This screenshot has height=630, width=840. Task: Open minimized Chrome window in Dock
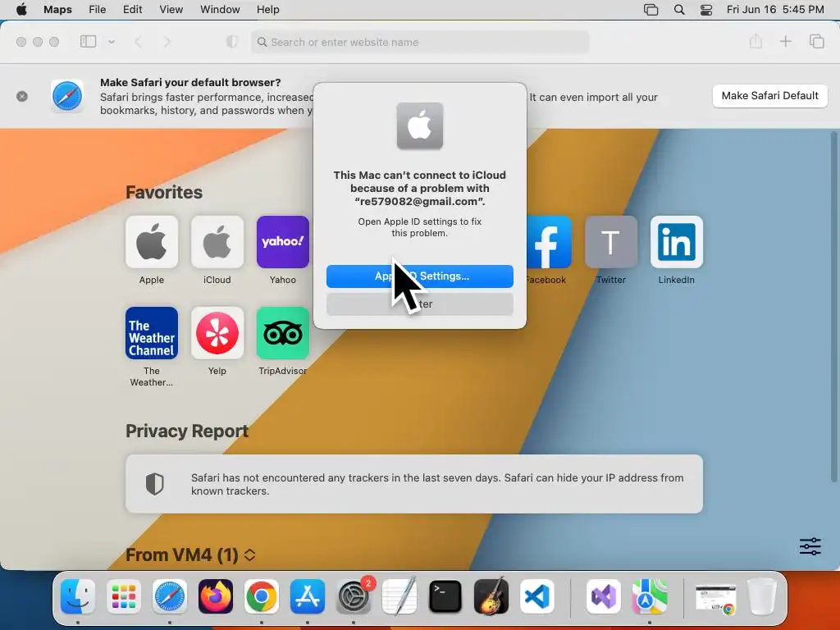pos(715,598)
